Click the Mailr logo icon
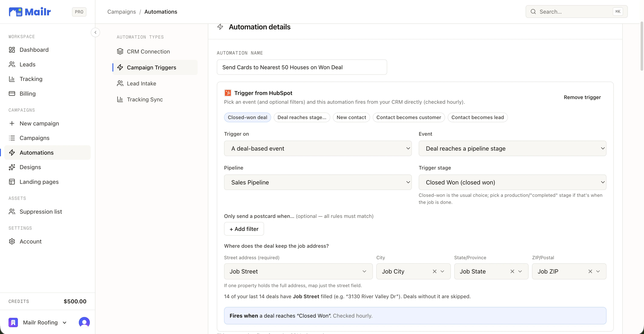This screenshot has width=644, height=334. pyautogui.click(x=16, y=12)
